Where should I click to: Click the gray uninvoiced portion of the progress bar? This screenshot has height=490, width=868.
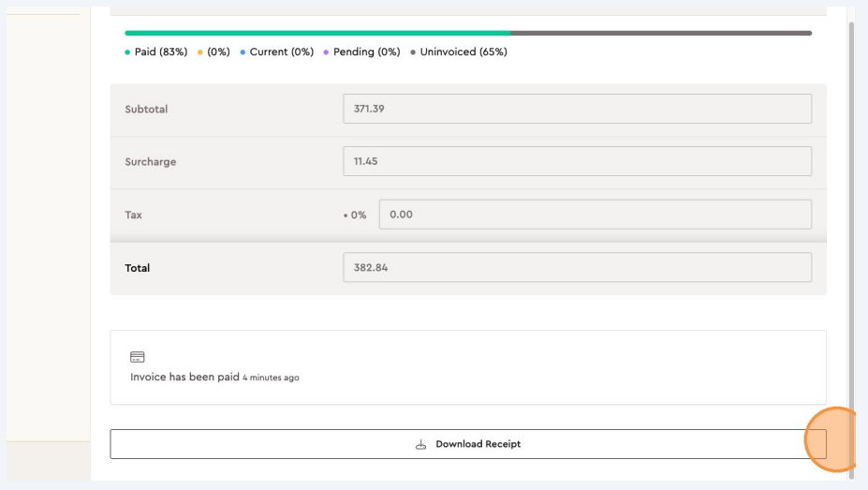point(660,33)
